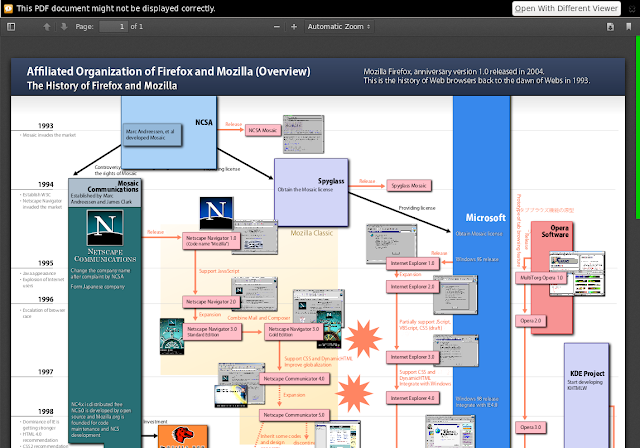Viewport: 640px width, 448px height.
Task: Click the Microsoft column heading
Action: 486,218
